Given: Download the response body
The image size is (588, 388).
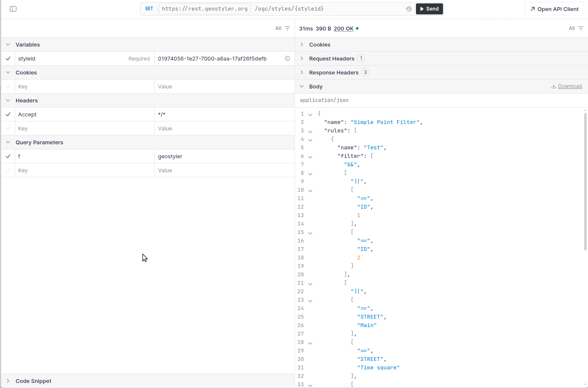Looking at the screenshot, I should [x=566, y=86].
